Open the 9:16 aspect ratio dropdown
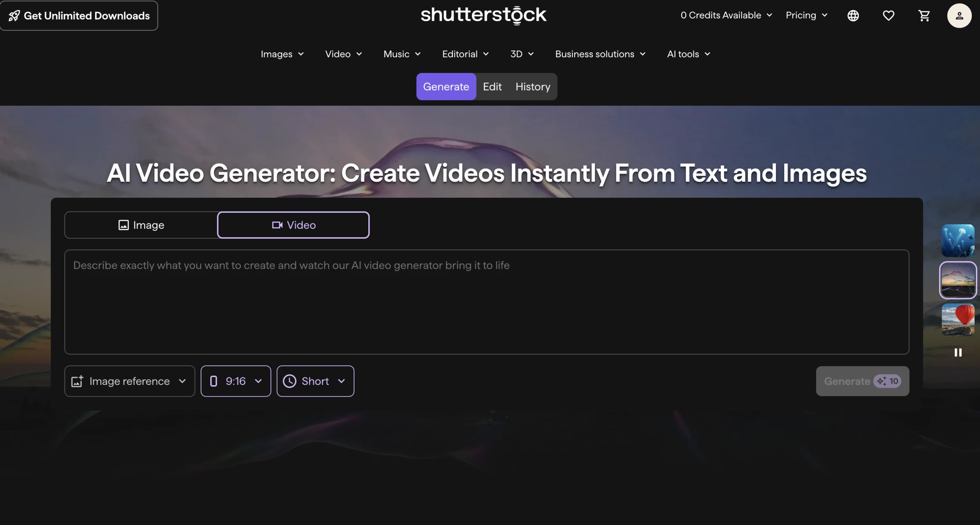 pyautogui.click(x=236, y=381)
